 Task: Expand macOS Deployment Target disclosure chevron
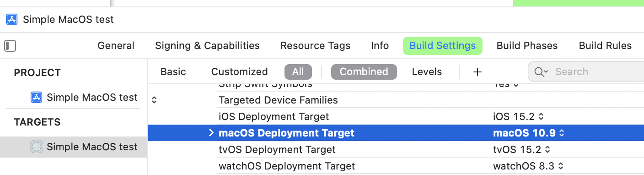pyautogui.click(x=211, y=133)
